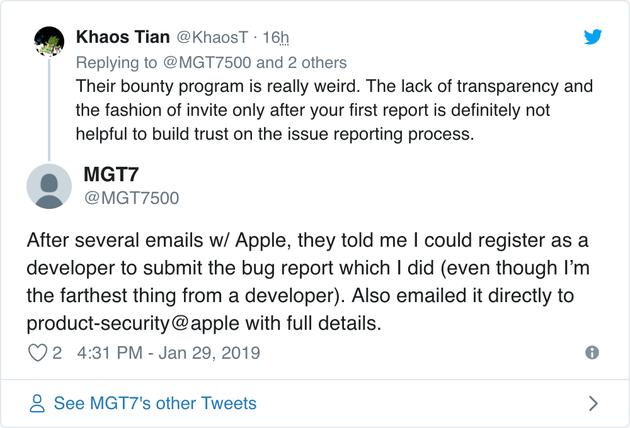Click the @MGT7500 handle under MGT7

pos(132,198)
